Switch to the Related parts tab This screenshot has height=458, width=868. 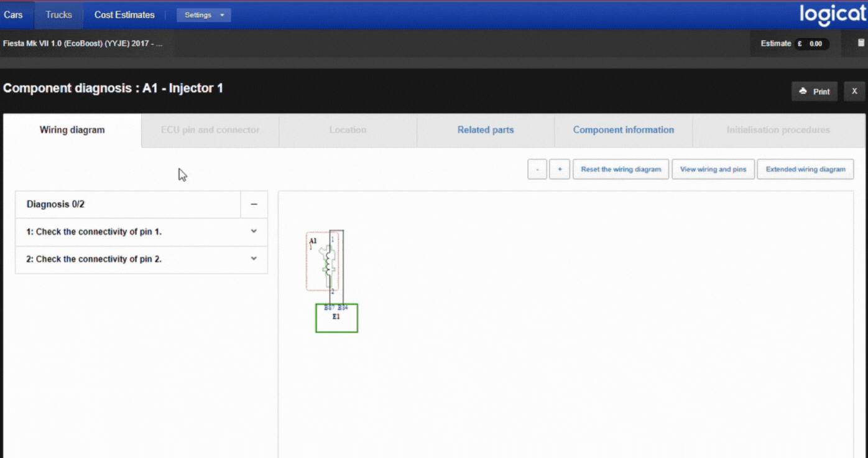click(x=486, y=130)
